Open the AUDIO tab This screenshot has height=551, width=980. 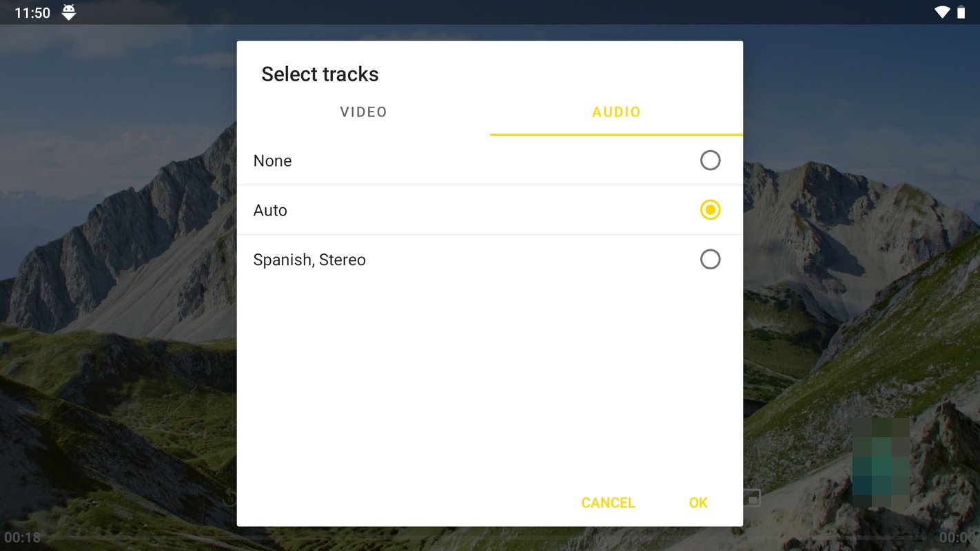click(616, 112)
